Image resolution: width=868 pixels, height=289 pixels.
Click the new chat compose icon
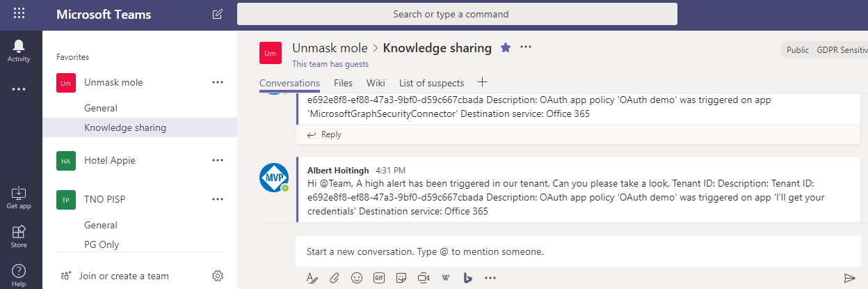click(x=218, y=14)
